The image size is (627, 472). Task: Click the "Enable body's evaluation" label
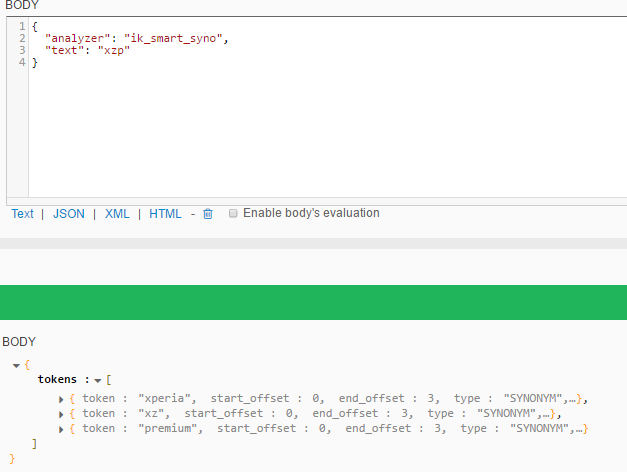pos(311,213)
